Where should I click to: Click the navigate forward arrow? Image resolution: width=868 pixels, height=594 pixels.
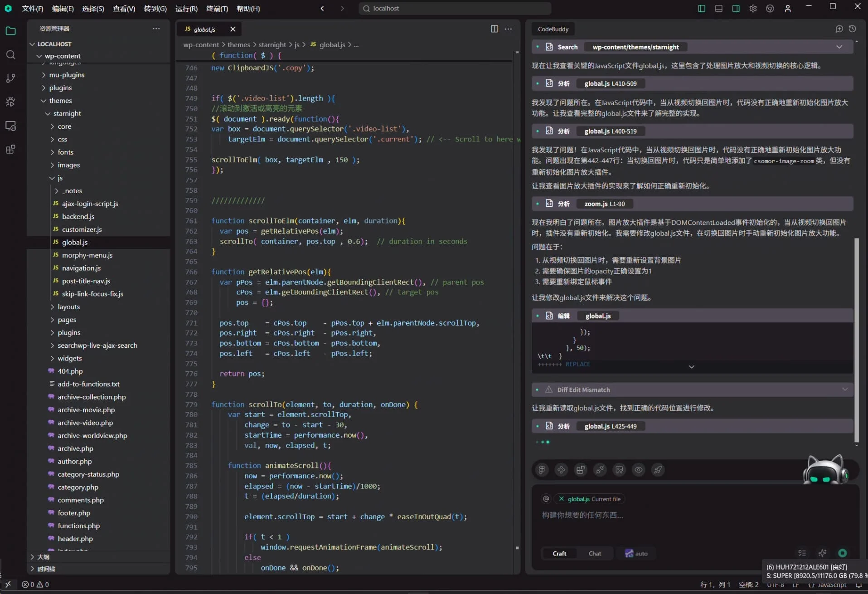coord(342,8)
